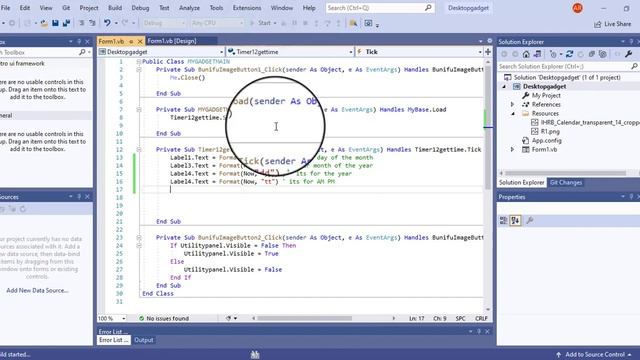The image size is (640, 360).
Task: Click the Solution Explorer horizontal scrollbar
Action: click(x=565, y=173)
